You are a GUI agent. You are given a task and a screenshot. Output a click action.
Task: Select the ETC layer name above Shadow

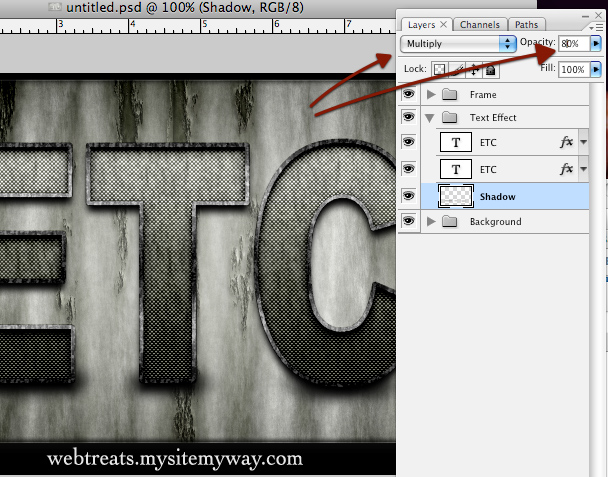[x=488, y=169]
